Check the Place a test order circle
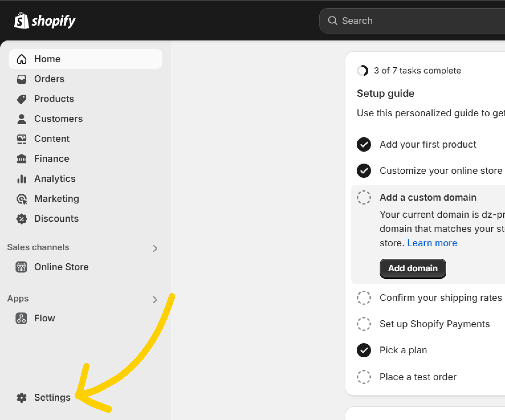This screenshot has width=505, height=420. point(364,377)
